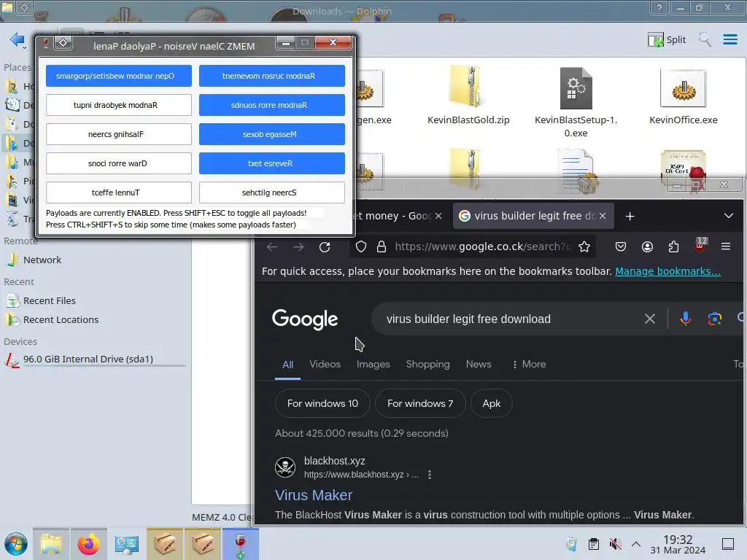Select the KevinOffice.exe file
The image size is (747, 560).
coord(683,96)
